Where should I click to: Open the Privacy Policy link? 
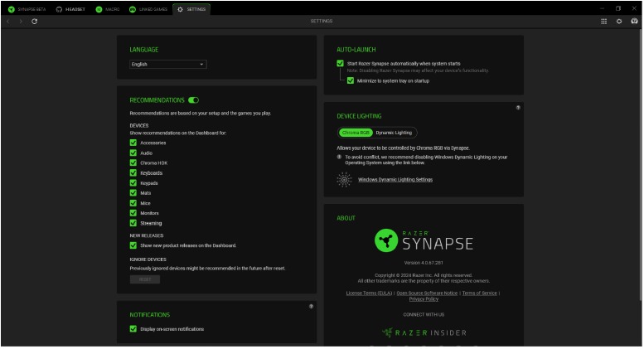coord(424,299)
